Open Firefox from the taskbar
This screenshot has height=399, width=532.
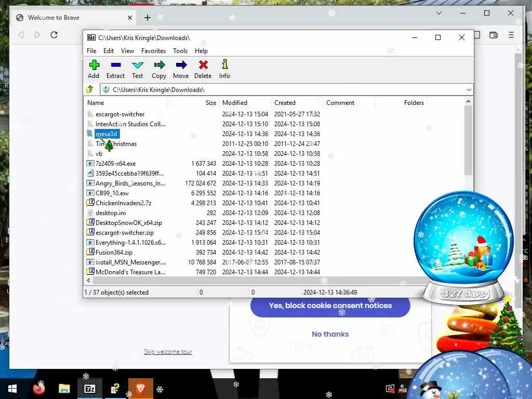pos(38,389)
